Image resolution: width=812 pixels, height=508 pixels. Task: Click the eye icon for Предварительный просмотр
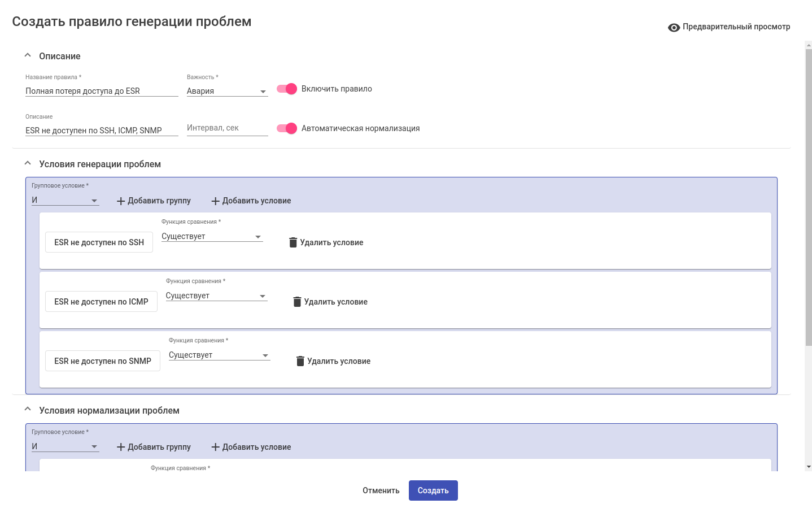[674, 27]
